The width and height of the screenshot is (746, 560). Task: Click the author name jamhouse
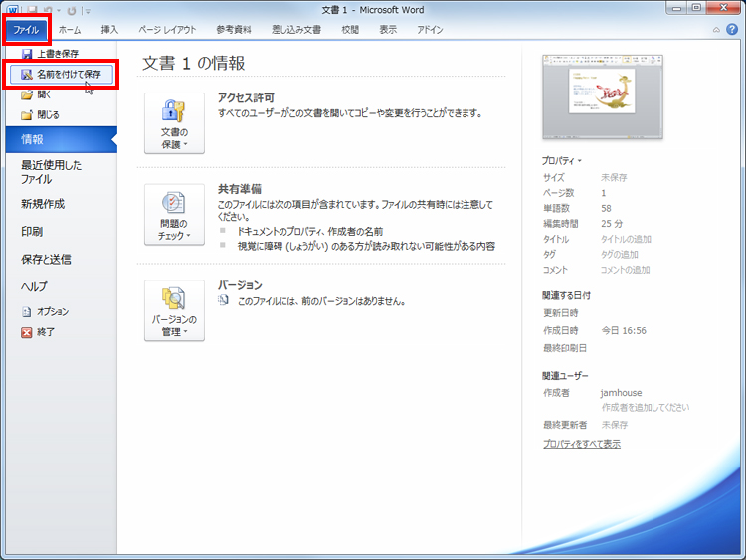click(x=621, y=393)
